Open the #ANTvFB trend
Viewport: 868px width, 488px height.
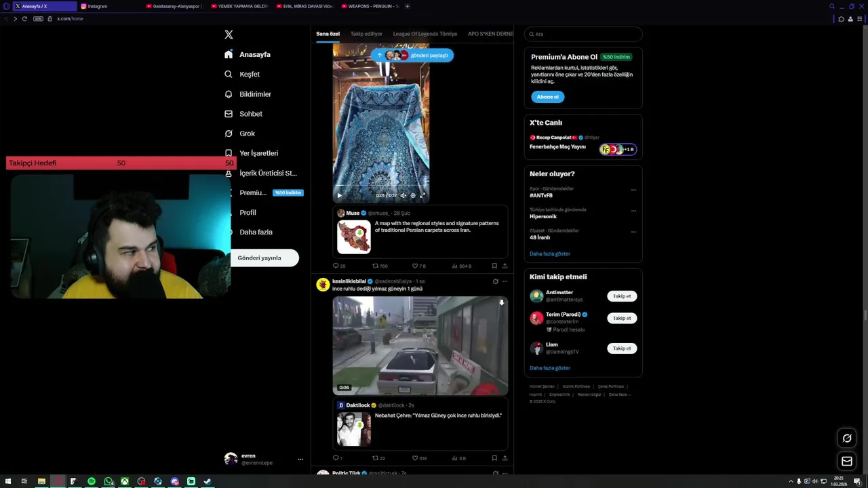[541, 196]
